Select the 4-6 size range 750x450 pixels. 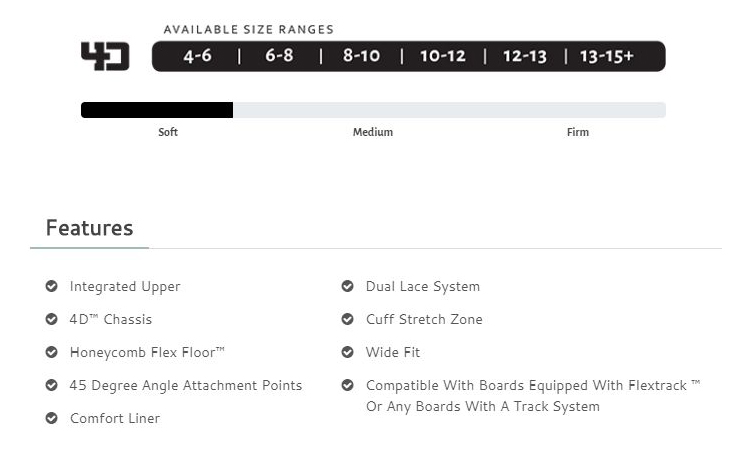197,56
